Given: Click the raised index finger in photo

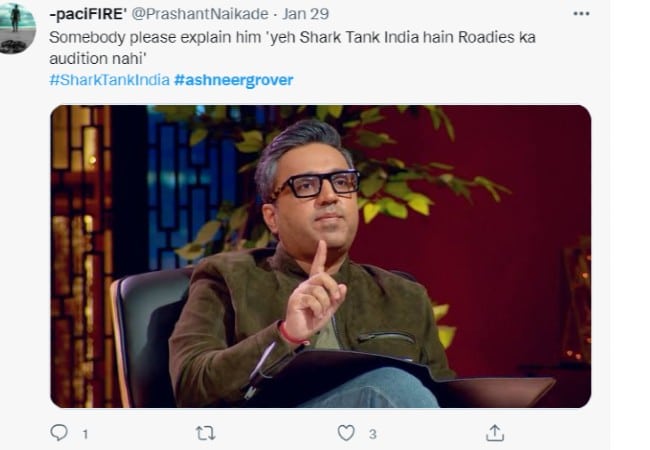Looking at the screenshot, I should (x=319, y=258).
